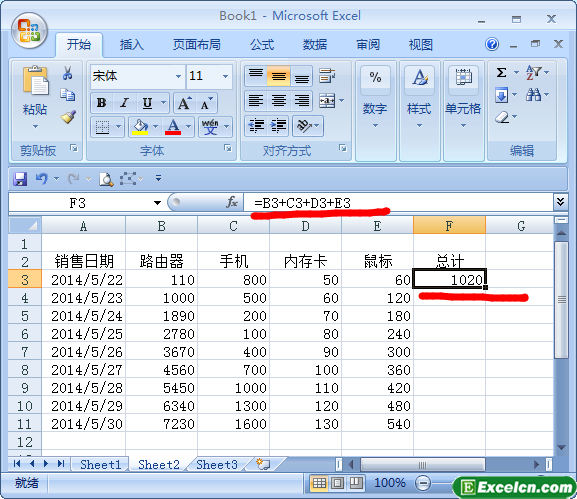
Task: Zoom out with the minus button
Action: pyautogui.click(x=423, y=483)
